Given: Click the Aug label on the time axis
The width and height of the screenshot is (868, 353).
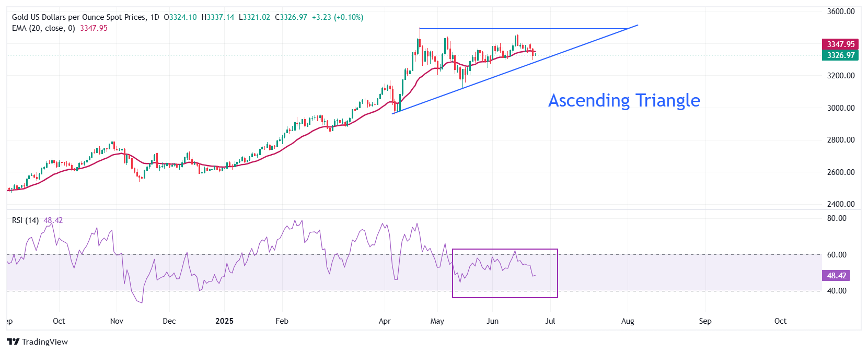Looking at the screenshot, I should tap(628, 321).
